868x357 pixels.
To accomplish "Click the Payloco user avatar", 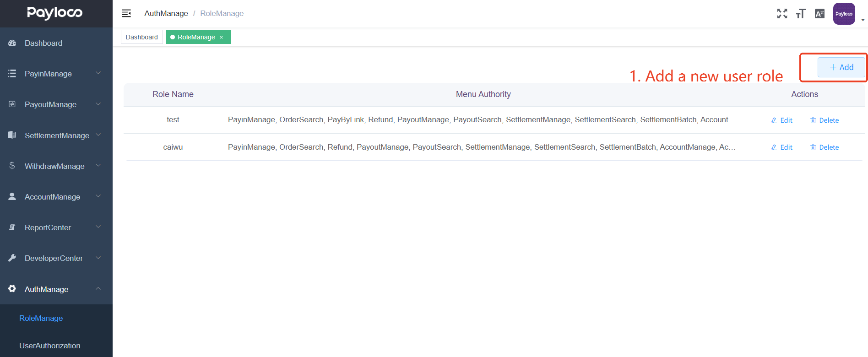I will click(x=844, y=14).
